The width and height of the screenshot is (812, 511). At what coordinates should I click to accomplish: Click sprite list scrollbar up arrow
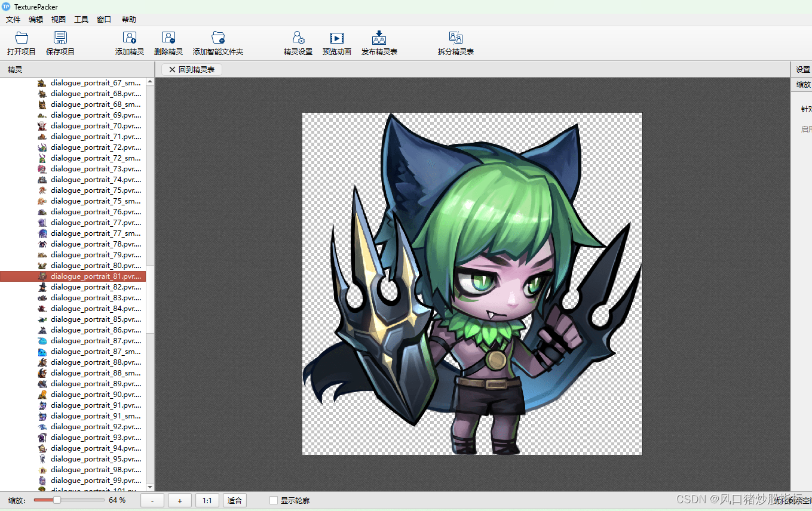tap(150, 82)
